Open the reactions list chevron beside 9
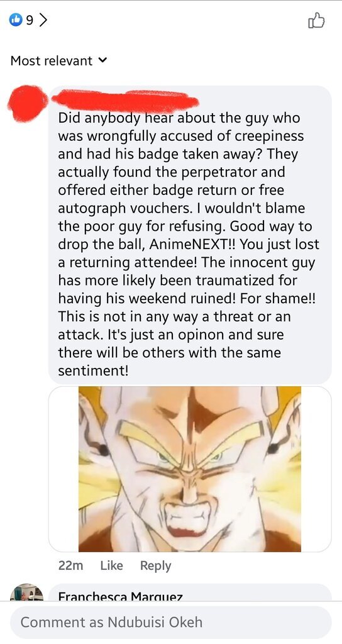The height and width of the screenshot is (644, 342). pyautogui.click(x=43, y=21)
